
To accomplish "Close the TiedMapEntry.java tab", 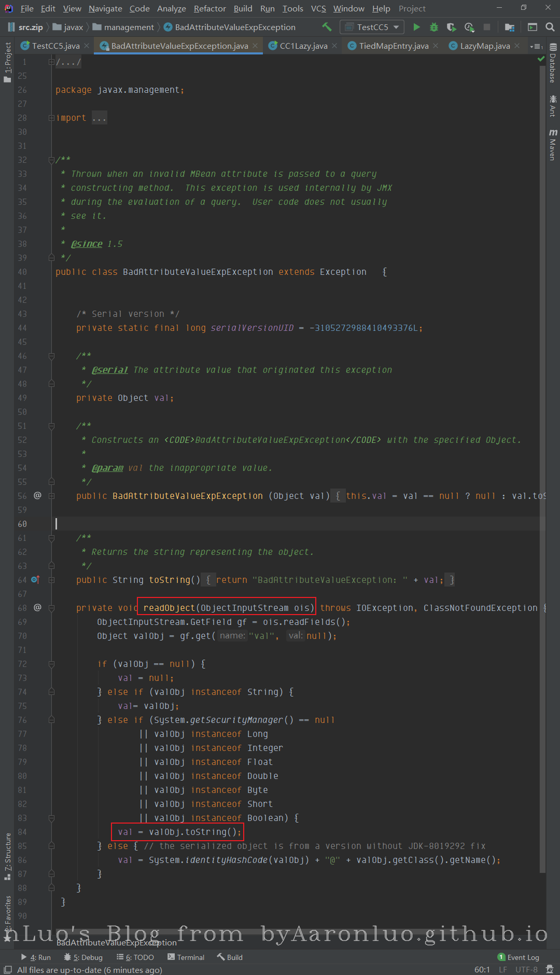I will pos(436,46).
